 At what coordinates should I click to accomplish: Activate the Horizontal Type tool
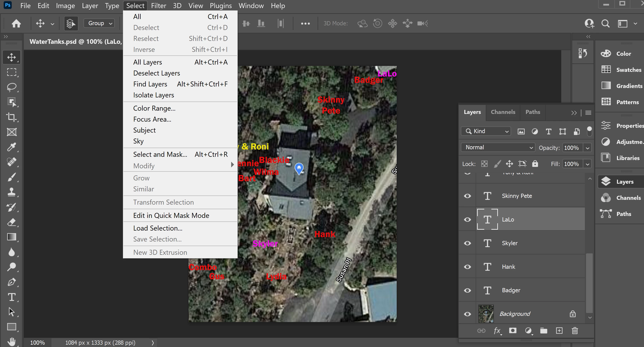tap(12, 297)
